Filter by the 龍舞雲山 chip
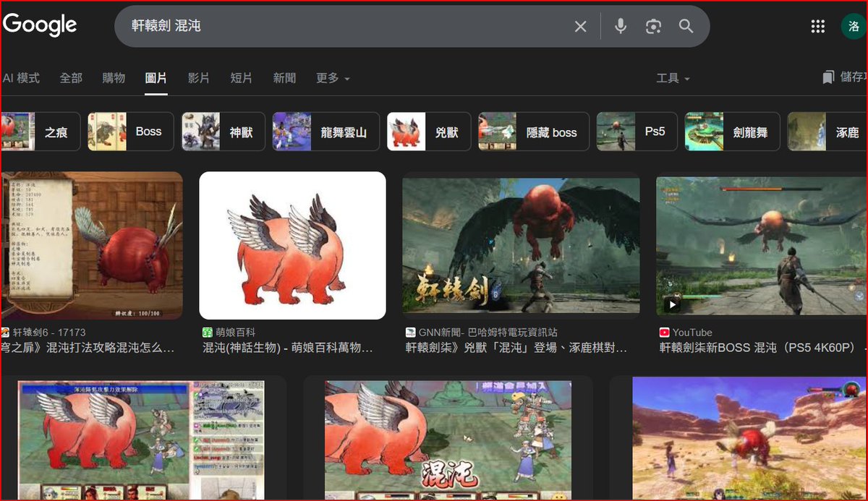This screenshot has width=868, height=501. click(x=325, y=132)
